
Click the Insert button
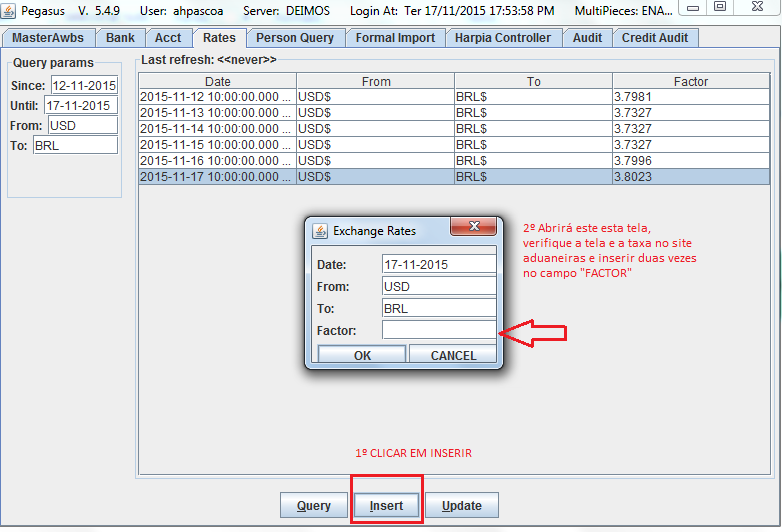[387, 506]
